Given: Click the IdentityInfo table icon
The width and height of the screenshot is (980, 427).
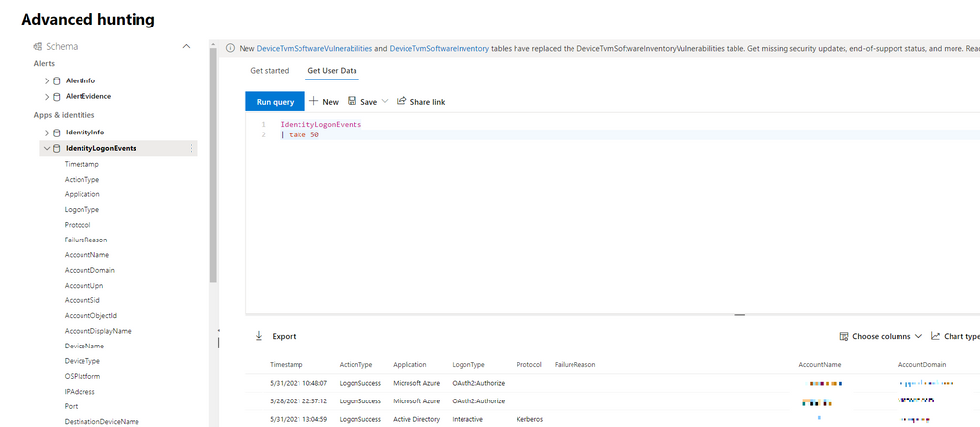Looking at the screenshot, I should (57, 133).
